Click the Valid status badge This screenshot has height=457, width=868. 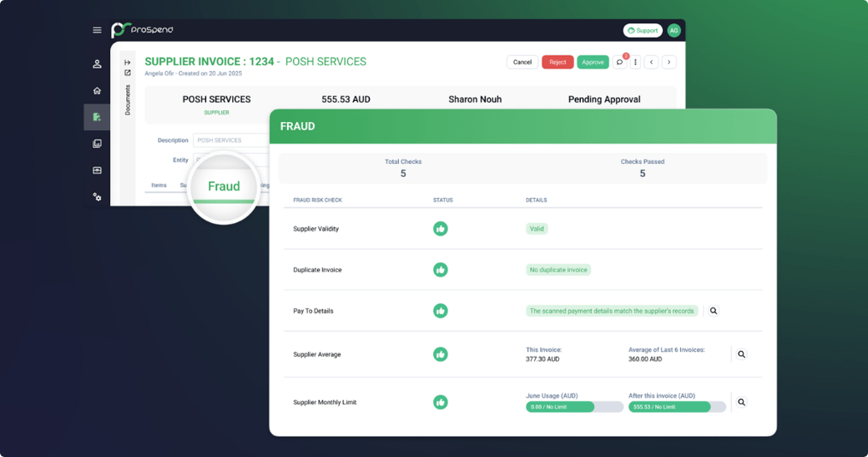click(x=537, y=229)
